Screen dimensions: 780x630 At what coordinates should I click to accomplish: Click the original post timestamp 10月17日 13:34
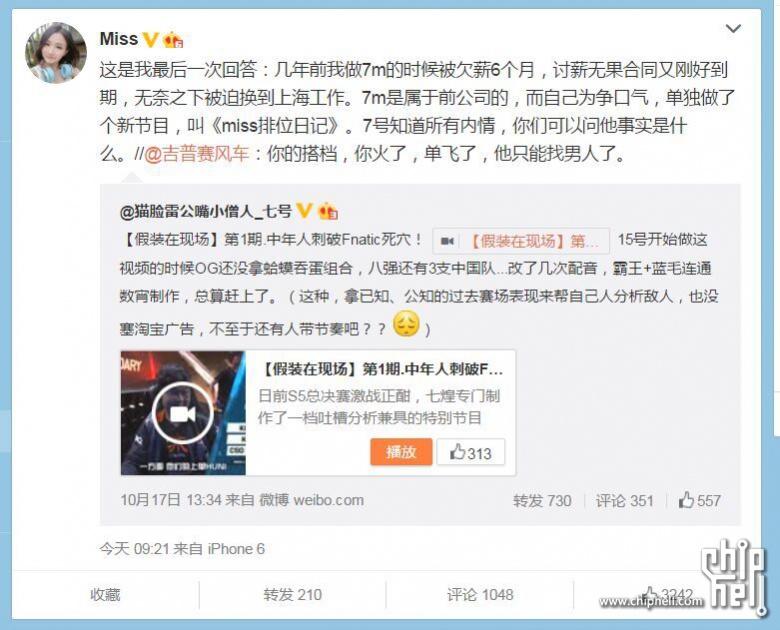click(x=171, y=500)
